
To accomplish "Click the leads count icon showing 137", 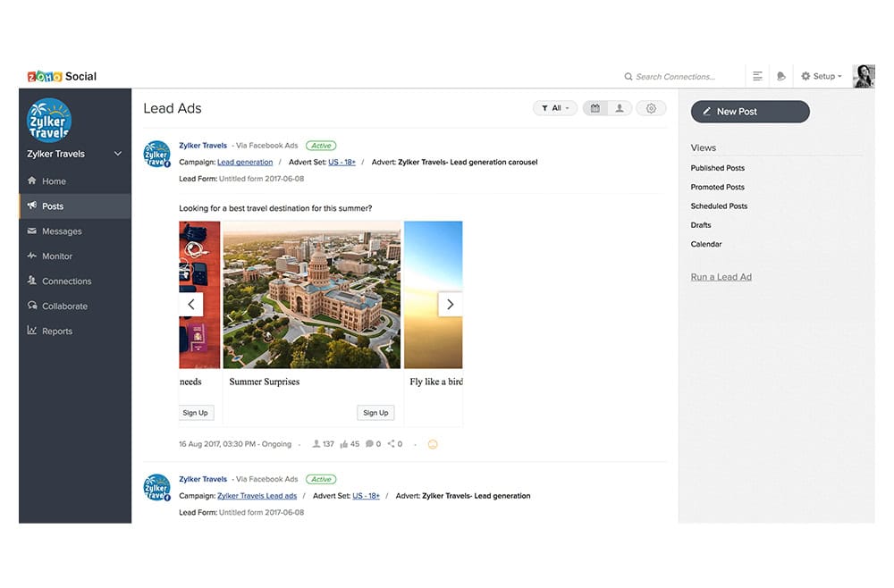I will 316,444.
